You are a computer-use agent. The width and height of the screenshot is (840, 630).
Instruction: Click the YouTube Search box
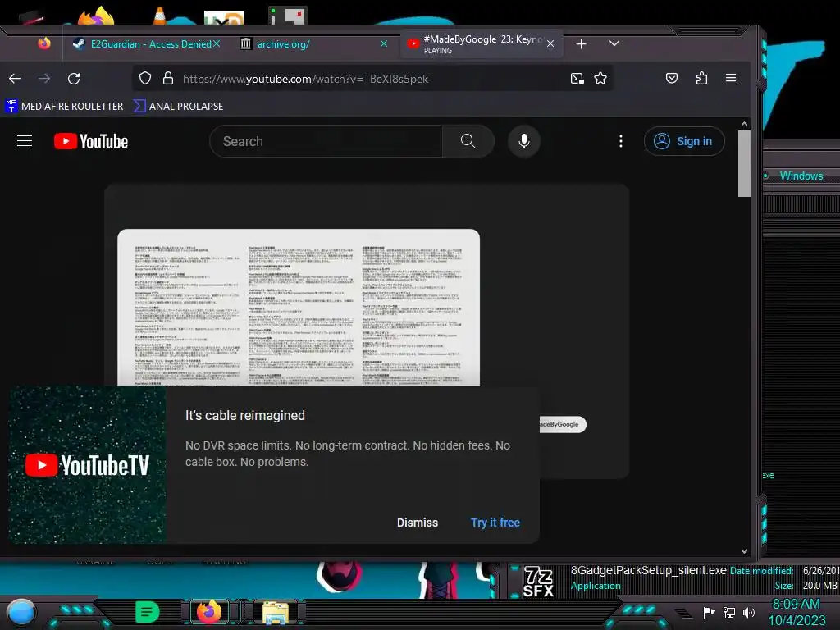(x=326, y=141)
